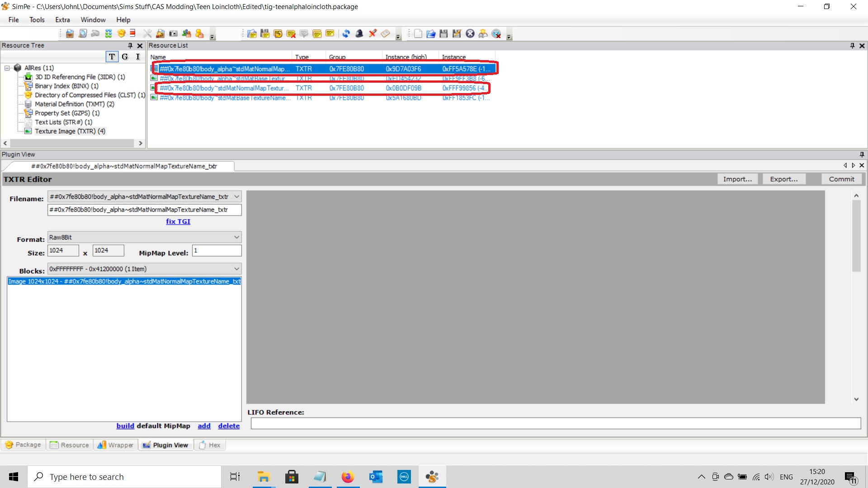Click the wrench and screwdriver tools icon
The height and width of the screenshot is (488, 868).
tap(147, 34)
